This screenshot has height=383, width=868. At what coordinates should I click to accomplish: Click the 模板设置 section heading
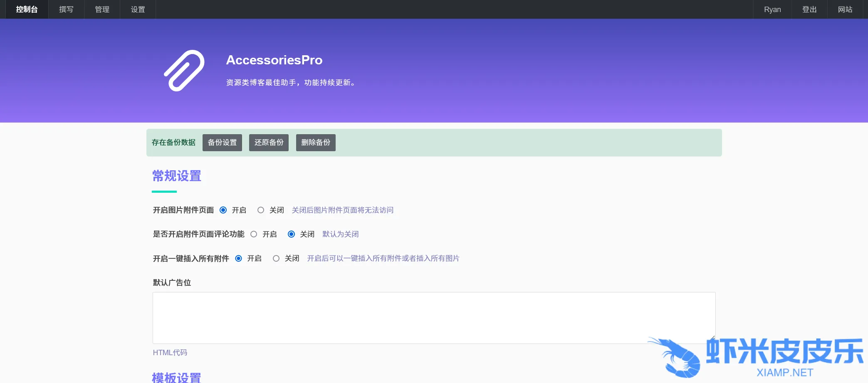(x=177, y=378)
